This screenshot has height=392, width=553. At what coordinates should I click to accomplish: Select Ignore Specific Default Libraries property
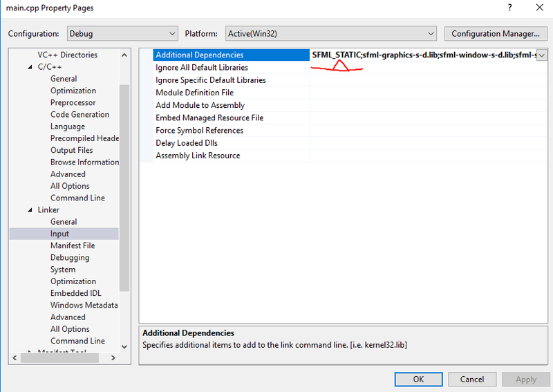pos(211,80)
